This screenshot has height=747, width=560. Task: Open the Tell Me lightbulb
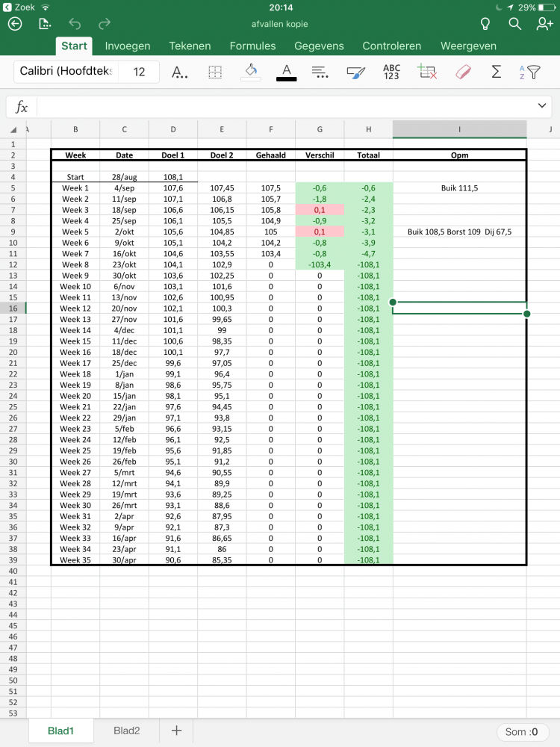point(485,24)
